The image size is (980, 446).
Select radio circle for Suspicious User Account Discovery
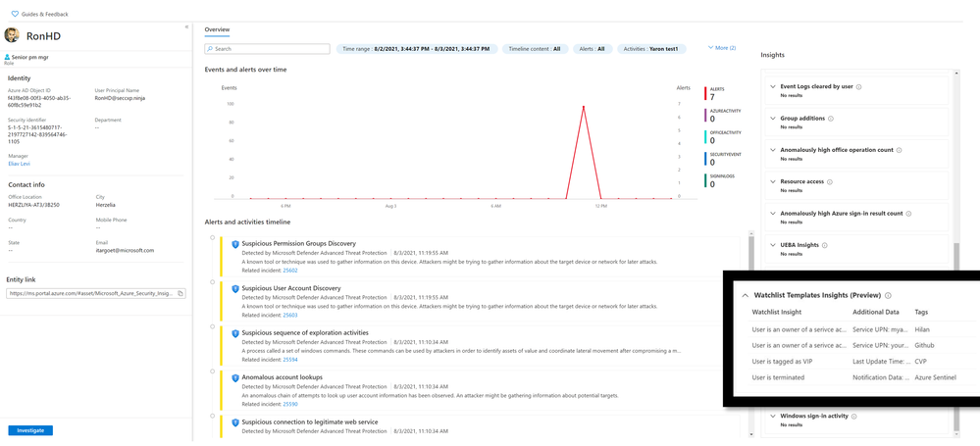click(213, 283)
